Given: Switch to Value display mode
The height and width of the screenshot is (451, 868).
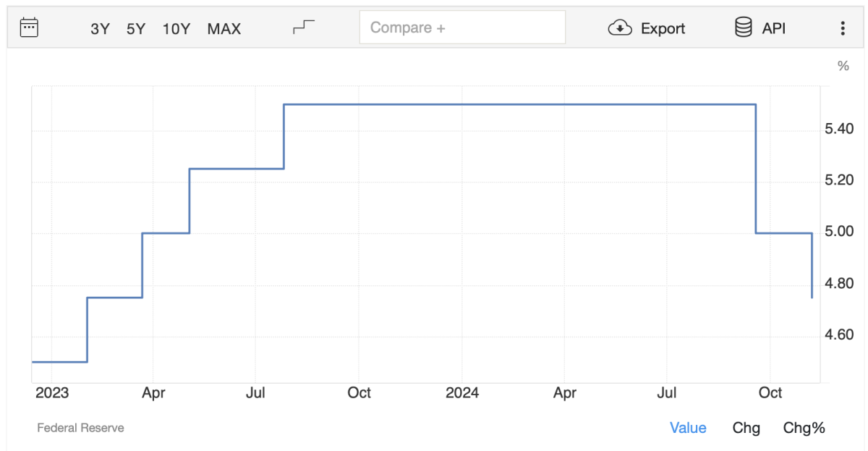Looking at the screenshot, I should pyautogui.click(x=688, y=428).
